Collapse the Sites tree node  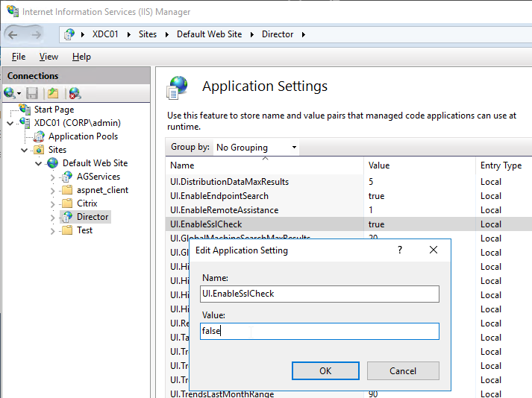pos(25,150)
